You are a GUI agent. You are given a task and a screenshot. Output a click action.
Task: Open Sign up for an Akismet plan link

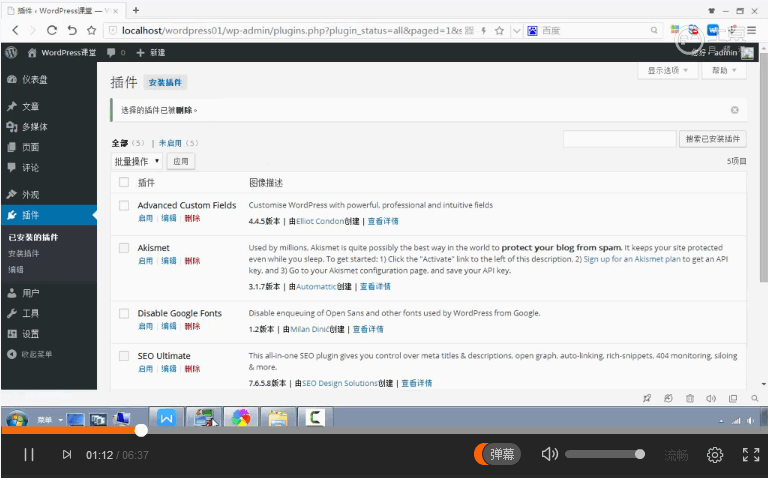point(632,259)
